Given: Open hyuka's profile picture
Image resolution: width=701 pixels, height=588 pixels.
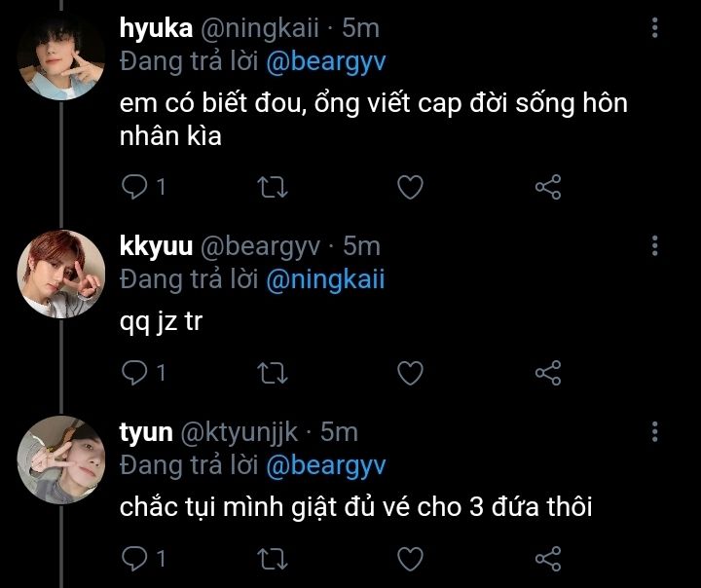Looking at the screenshot, I should 61,60.
